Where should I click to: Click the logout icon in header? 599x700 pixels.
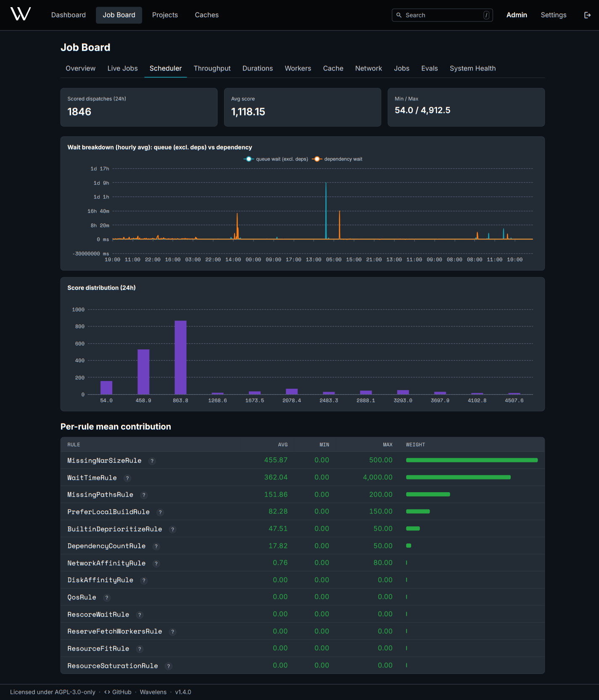click(x=587, y=15)
